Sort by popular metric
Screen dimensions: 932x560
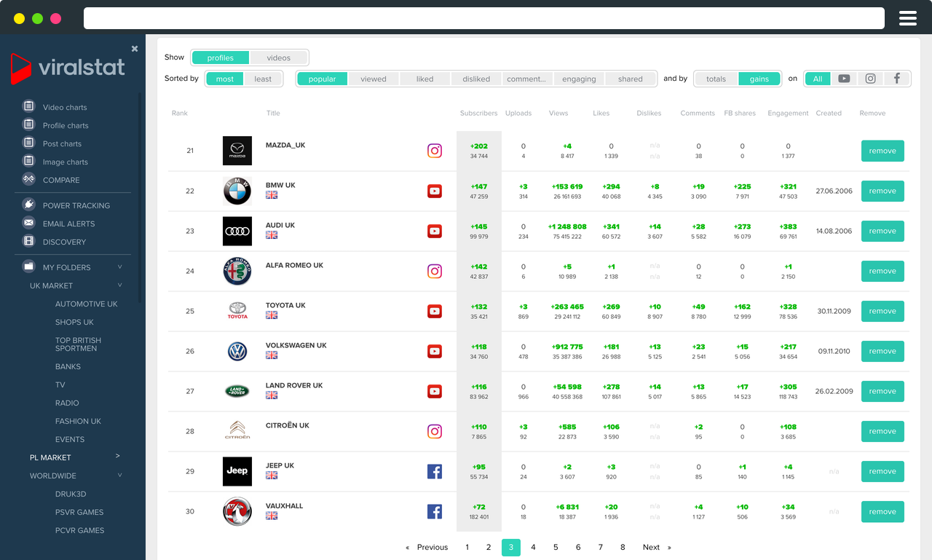(322, 79)
